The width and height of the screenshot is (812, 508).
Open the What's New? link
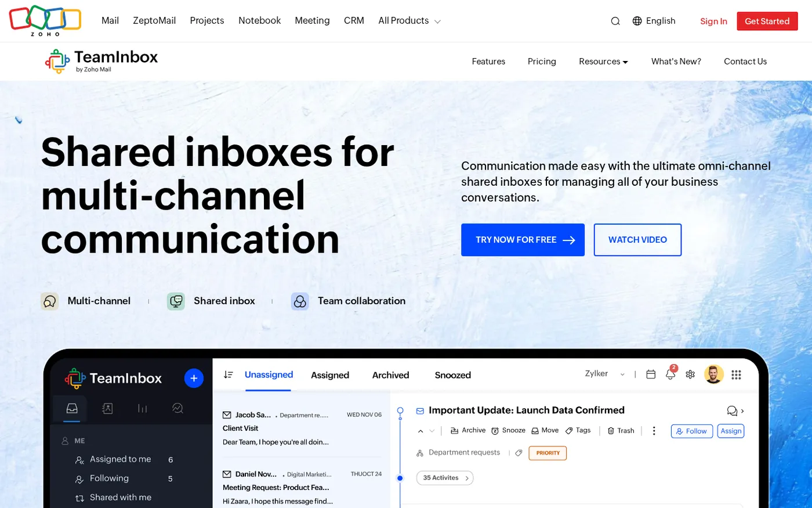pyautogui.click(x=676, y=62)
